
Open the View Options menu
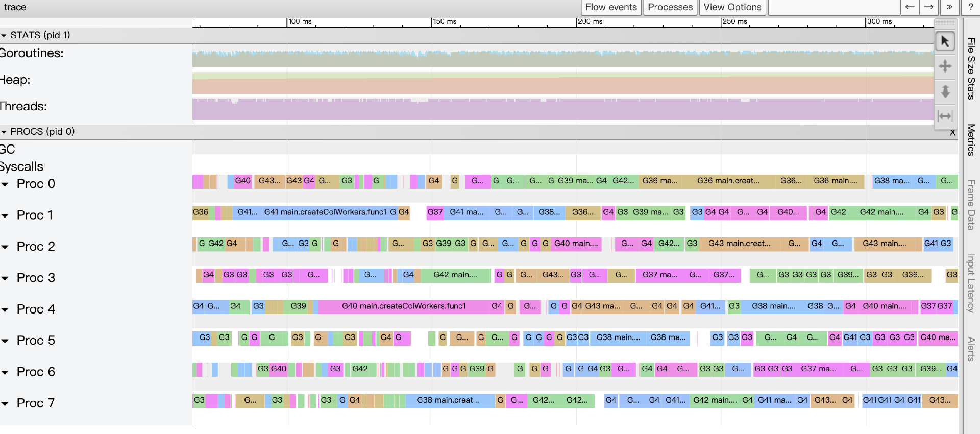pos(732,7)
